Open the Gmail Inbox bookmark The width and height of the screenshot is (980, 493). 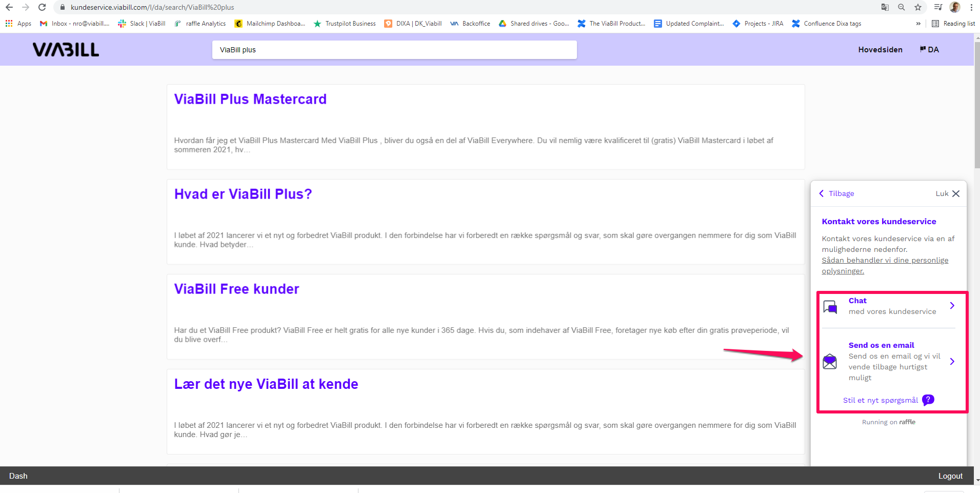tap(75, 24)
